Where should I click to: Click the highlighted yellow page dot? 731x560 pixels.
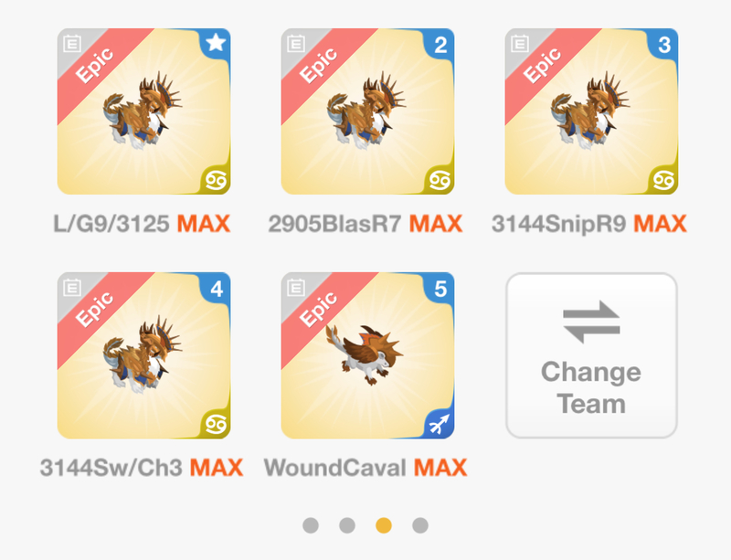click(x=384, y=525)
